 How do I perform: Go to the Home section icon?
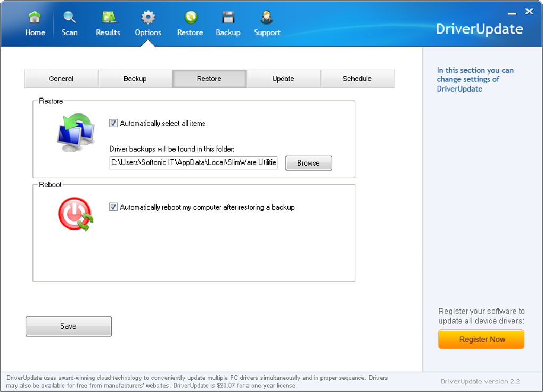tap(35, 17)
